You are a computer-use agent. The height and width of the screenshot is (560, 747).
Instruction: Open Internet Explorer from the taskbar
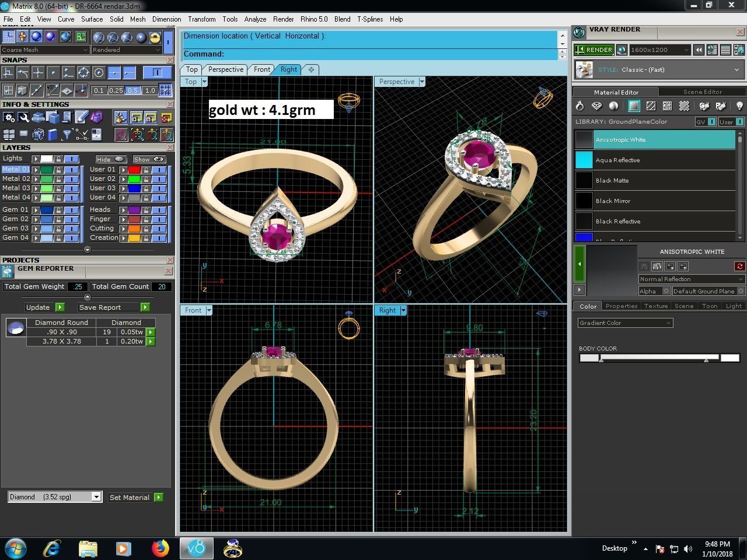click(x=53, y=548)
